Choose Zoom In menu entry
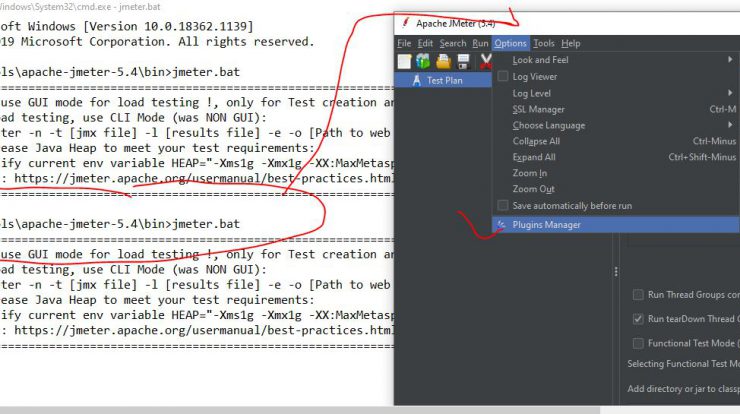 tap(616, 173)
